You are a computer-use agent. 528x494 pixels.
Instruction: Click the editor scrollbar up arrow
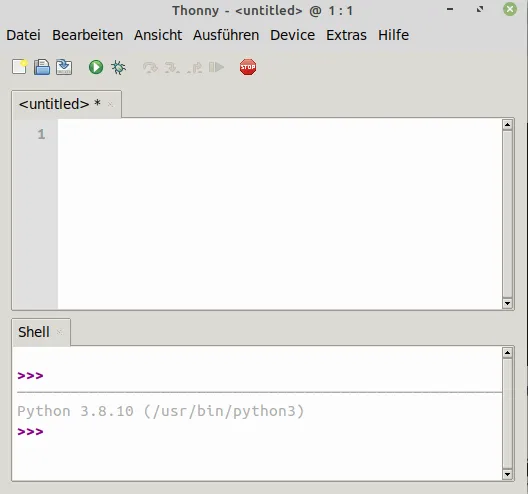click(x=507, y=125)
